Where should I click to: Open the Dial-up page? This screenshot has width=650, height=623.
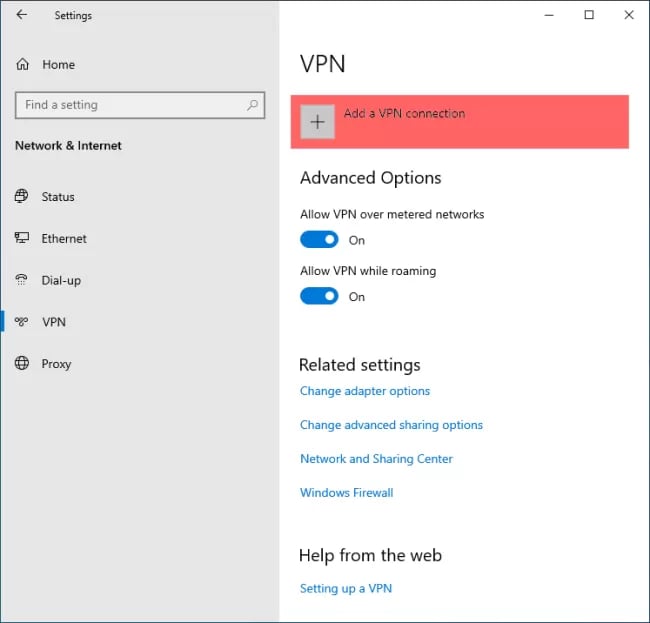pos(61,281)
